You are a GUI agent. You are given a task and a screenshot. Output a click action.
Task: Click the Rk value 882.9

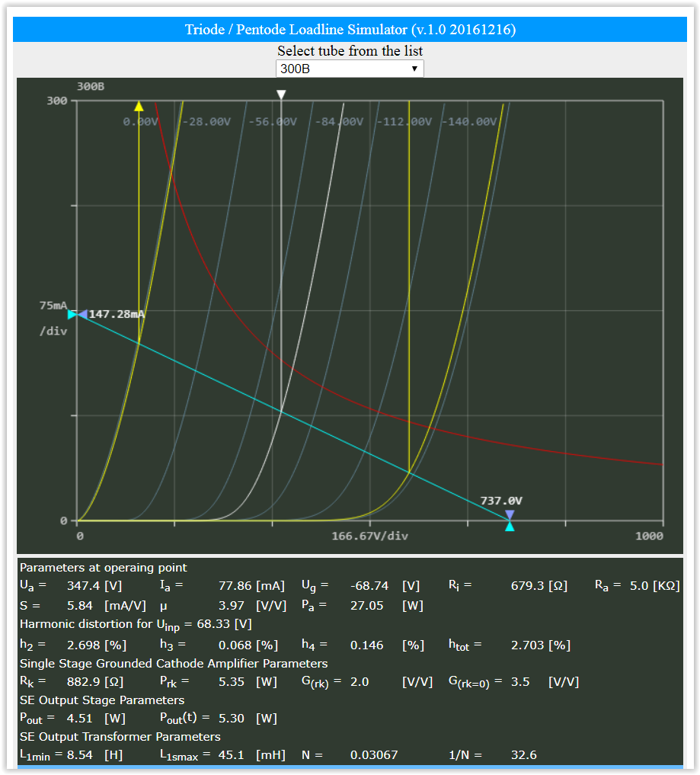[84, 681]
